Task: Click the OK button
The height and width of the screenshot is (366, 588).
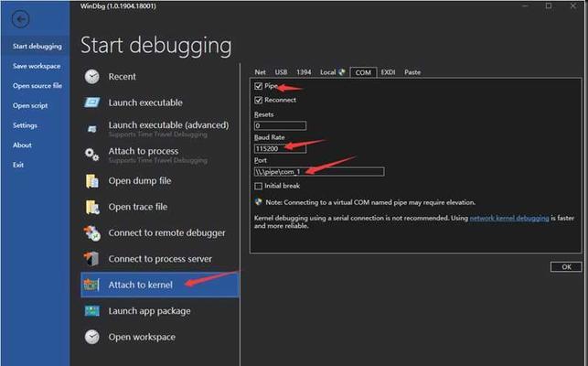Action: click(566, 267)
